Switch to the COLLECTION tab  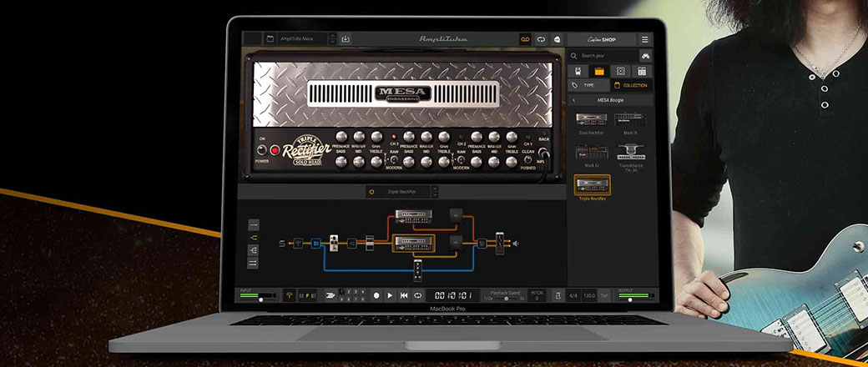coord(632,85)
